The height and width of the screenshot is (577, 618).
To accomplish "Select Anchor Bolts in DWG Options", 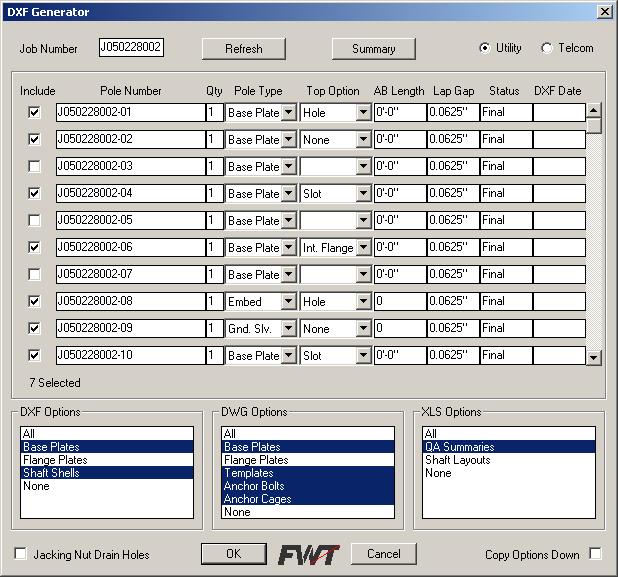I will coord(307,486).
